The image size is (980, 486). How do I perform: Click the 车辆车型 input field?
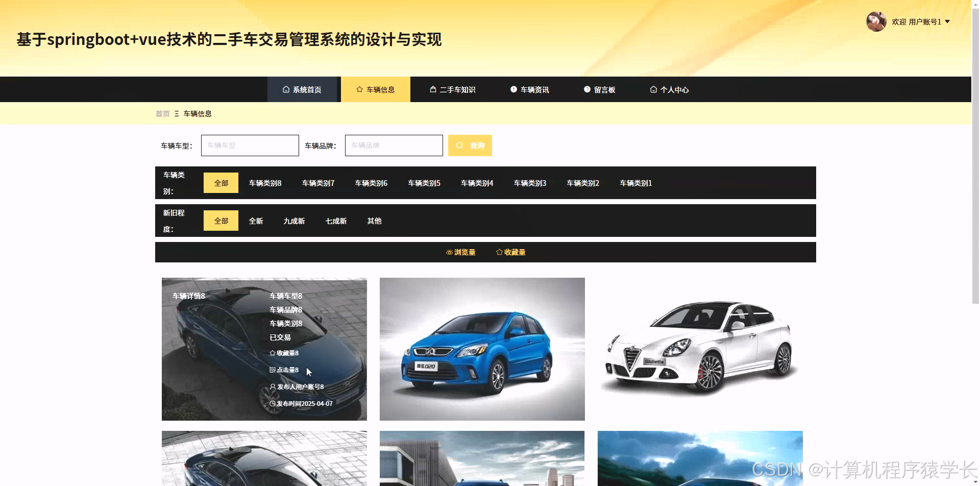click(250, 145)
